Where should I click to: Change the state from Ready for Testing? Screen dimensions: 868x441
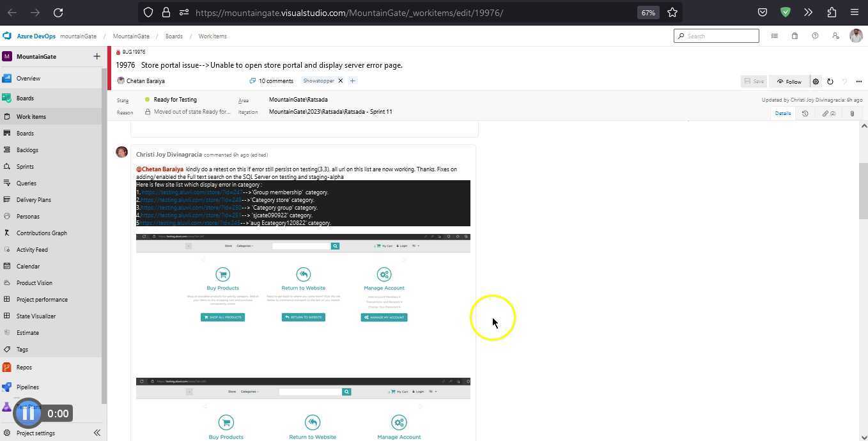[175, 100]
